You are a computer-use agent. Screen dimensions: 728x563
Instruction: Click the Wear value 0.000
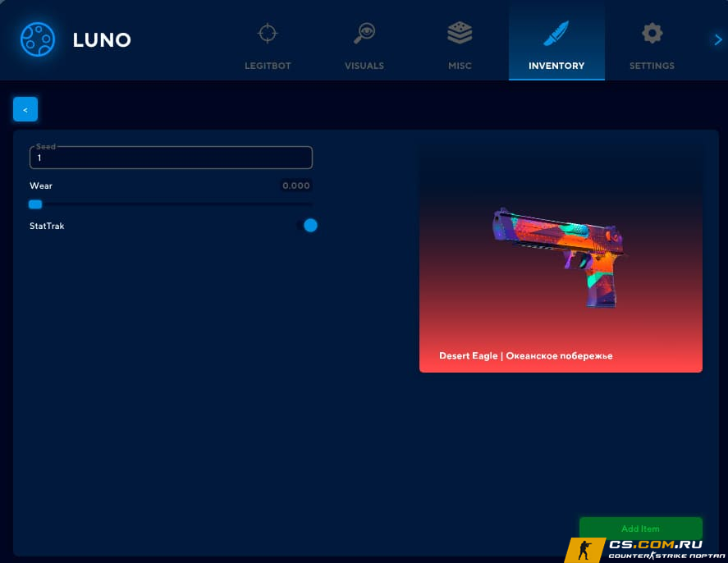[x=296, y=185]
